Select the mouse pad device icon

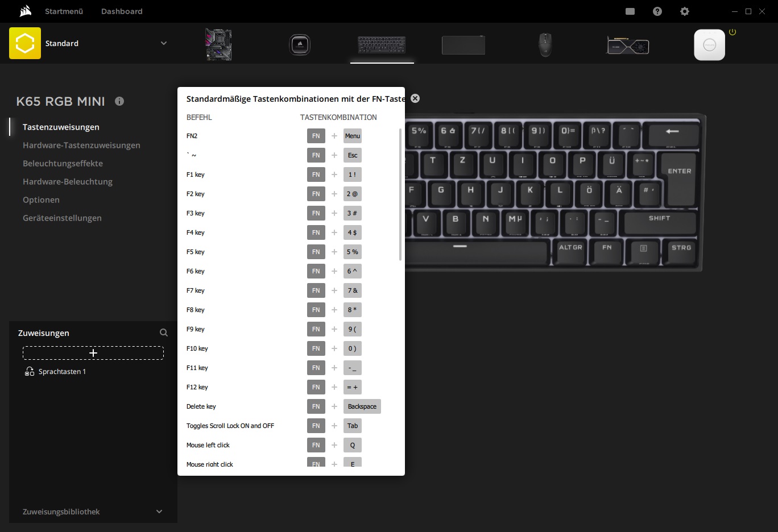pos(463,45)
